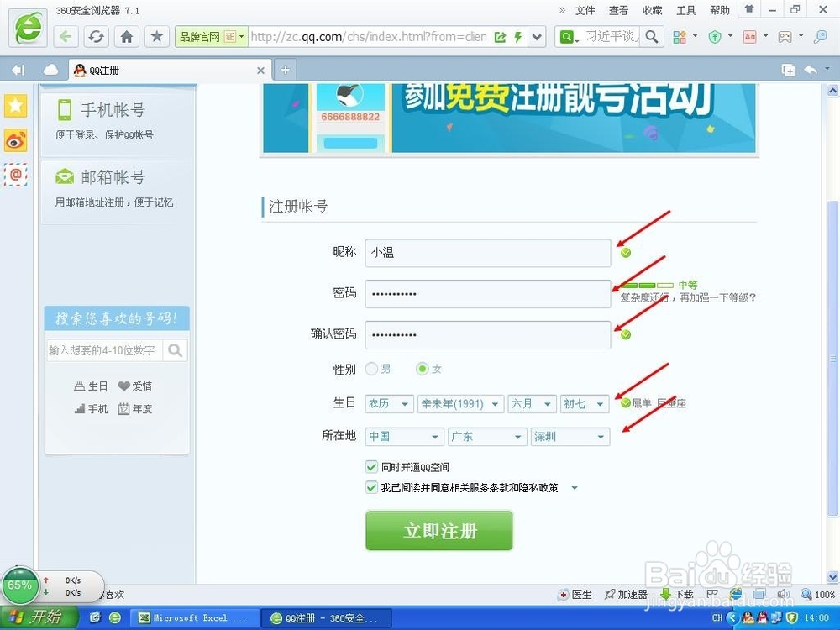Open 下载 downloads in status bar

coord(677,594)
